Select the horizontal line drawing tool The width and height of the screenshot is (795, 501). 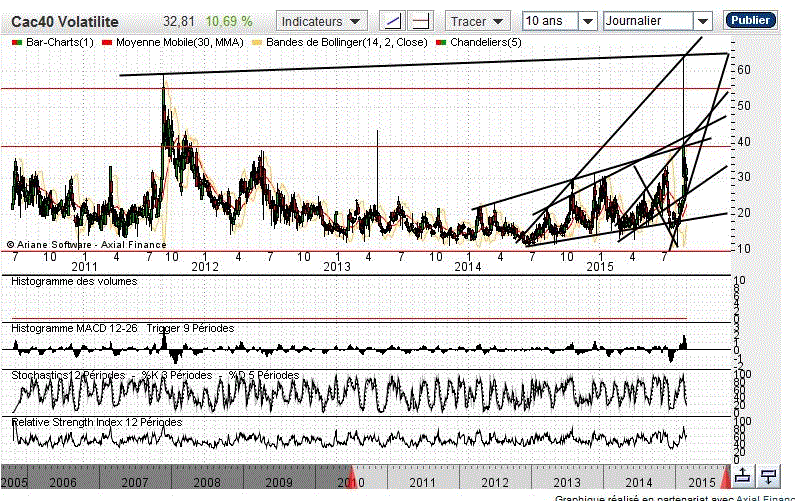421,21
